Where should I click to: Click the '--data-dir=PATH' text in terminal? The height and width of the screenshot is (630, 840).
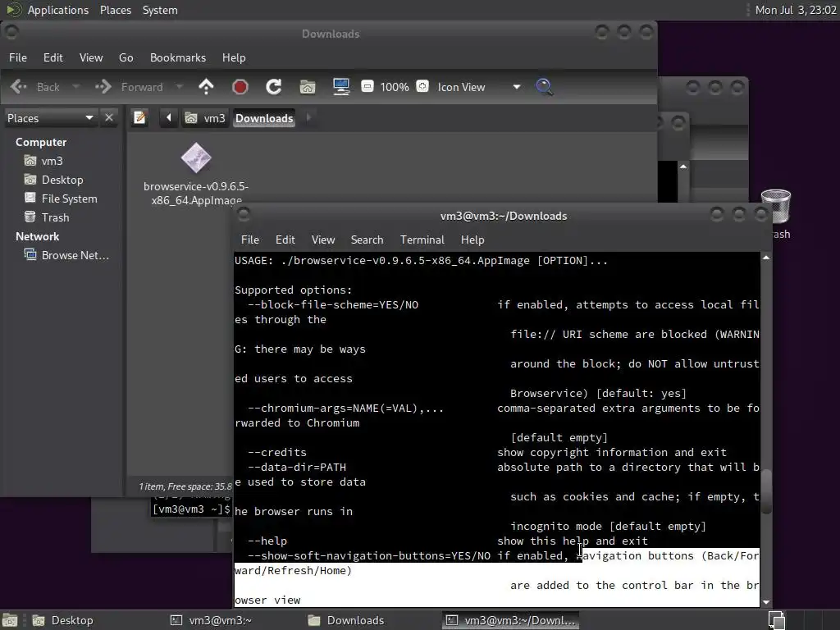297,467
